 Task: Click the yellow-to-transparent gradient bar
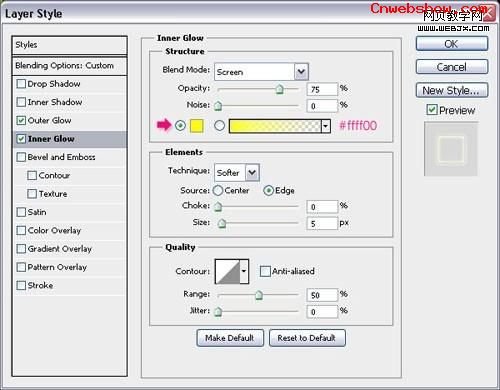(275, 126)
